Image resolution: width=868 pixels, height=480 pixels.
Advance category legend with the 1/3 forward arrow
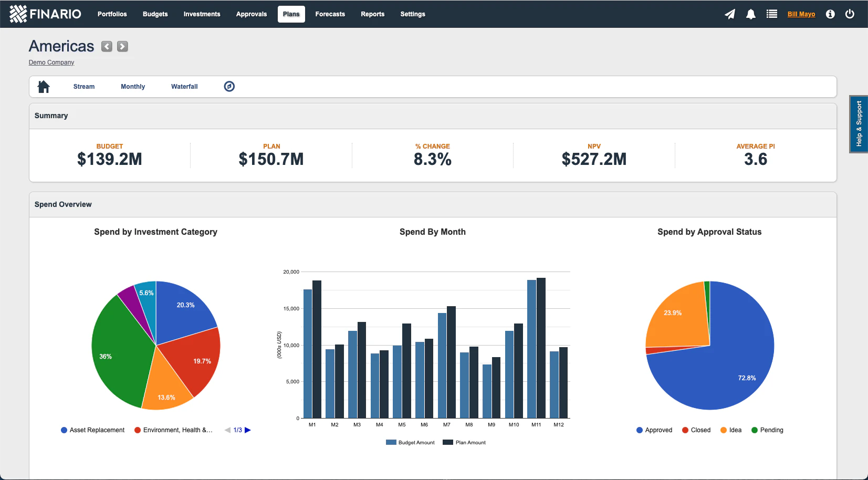pyautogui.click(x=248, y=430)
